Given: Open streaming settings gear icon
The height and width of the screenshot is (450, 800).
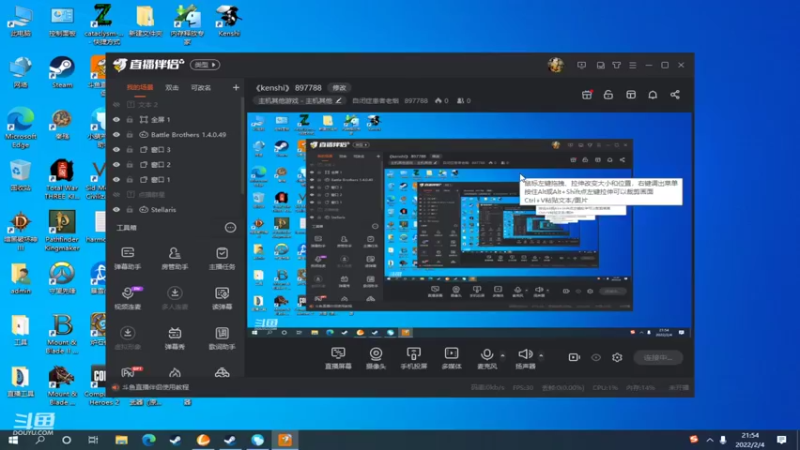Looking at the screenshot, I should tap(617, 357).
